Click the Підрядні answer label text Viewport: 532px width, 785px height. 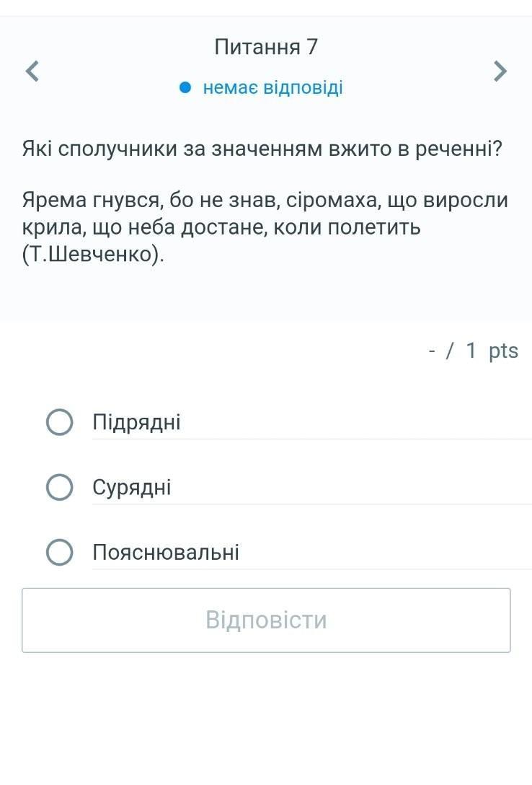(136, 423)
